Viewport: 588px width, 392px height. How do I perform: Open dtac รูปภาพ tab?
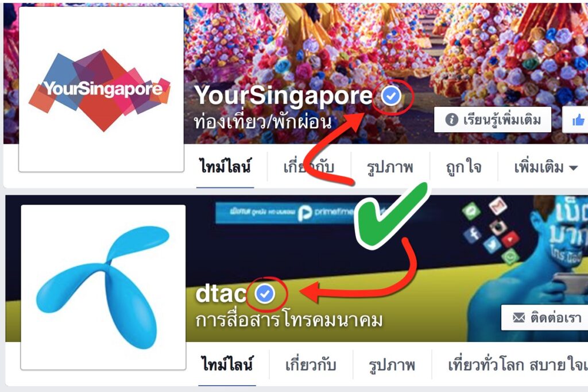tap(392, 364)
